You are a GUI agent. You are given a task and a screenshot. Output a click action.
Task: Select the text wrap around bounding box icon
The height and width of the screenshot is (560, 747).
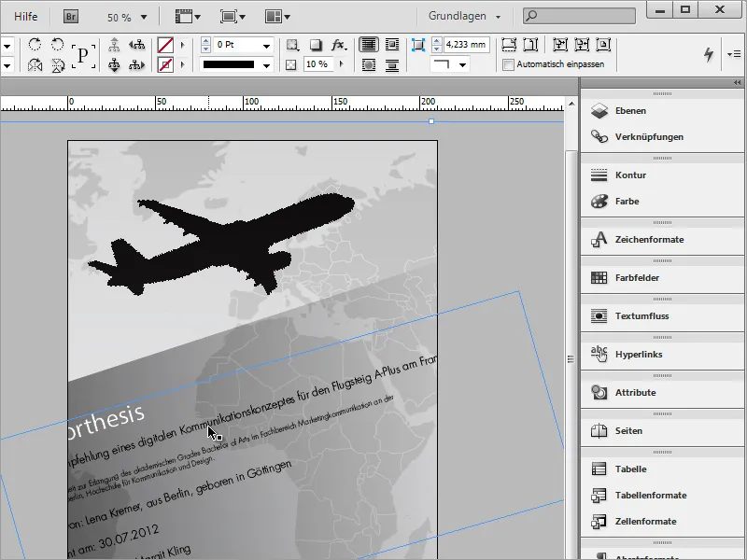tap(391, 45)
